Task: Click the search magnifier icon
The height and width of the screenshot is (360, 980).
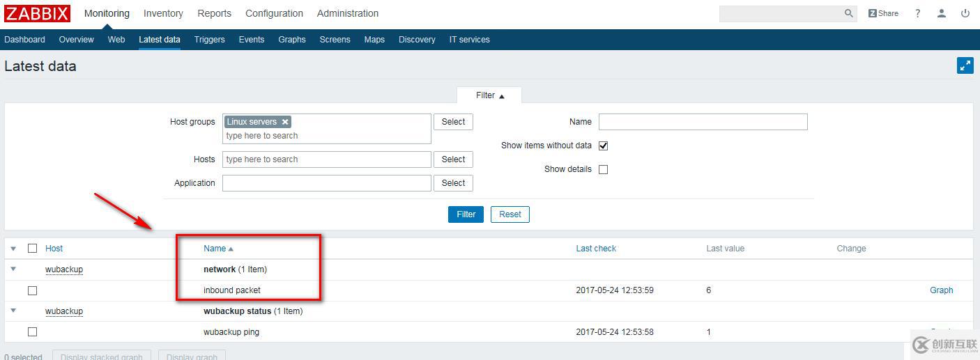Action: [x=848, y=13]
